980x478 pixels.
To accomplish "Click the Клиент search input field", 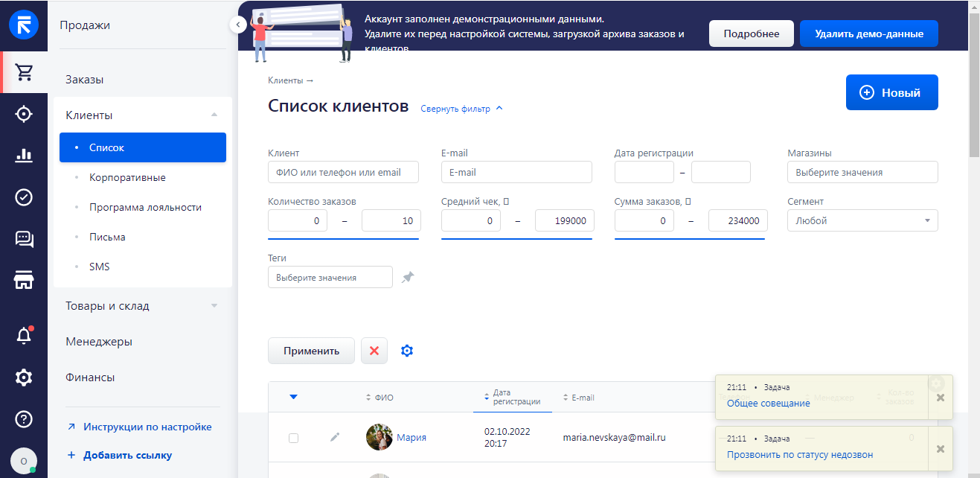I will [343, 173].
